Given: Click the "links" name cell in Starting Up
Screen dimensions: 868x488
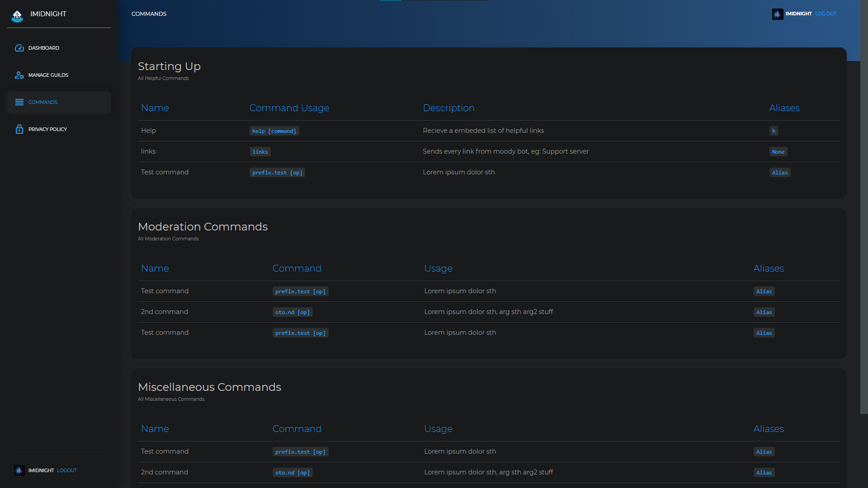Looking at the screenshot, I should click(148, 151).
